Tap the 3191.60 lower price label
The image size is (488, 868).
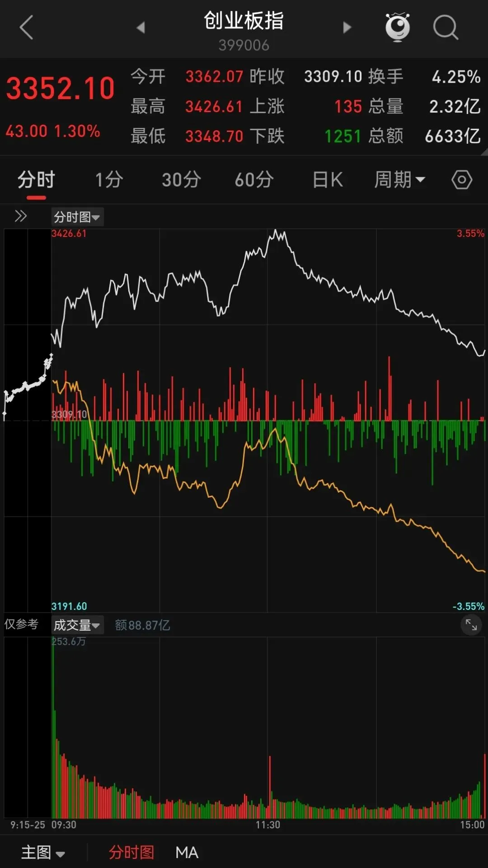tap(69, 606)
